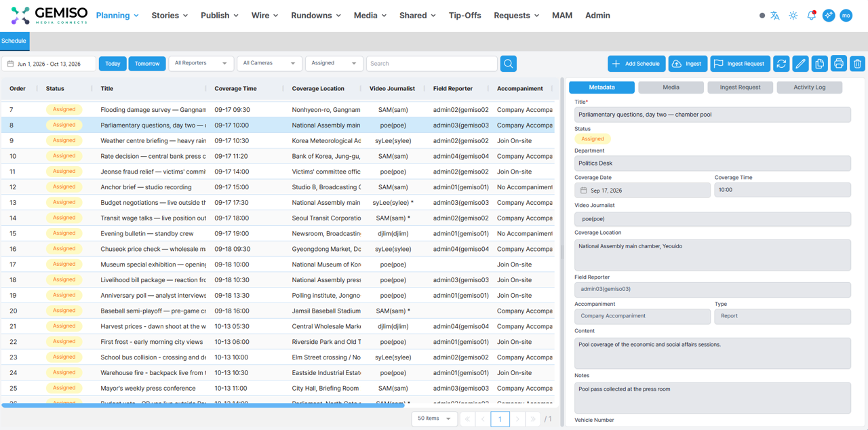
Task: Switch to the Media tab in detail panel
Action: click(x=671, y=87)
